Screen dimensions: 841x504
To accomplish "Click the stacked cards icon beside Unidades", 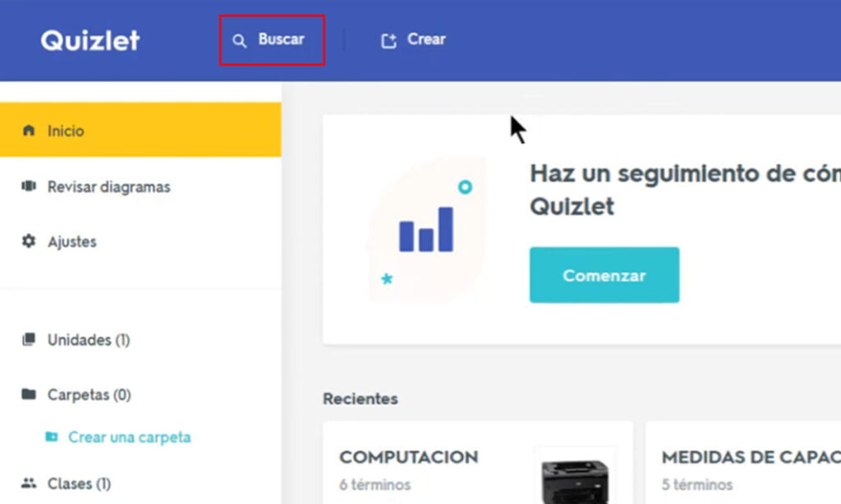I will point(29,339).
